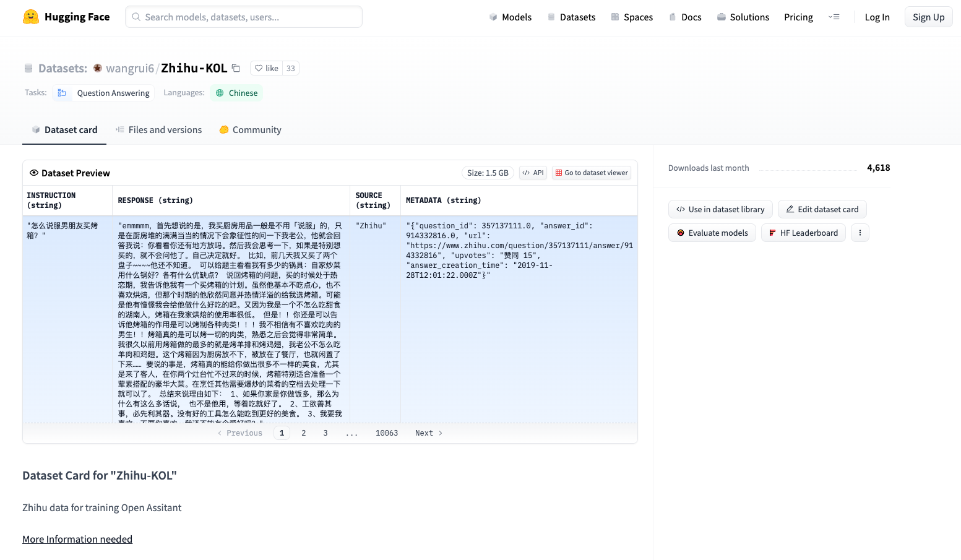
Task: Open the dataset API button
Action: [533, 173]
